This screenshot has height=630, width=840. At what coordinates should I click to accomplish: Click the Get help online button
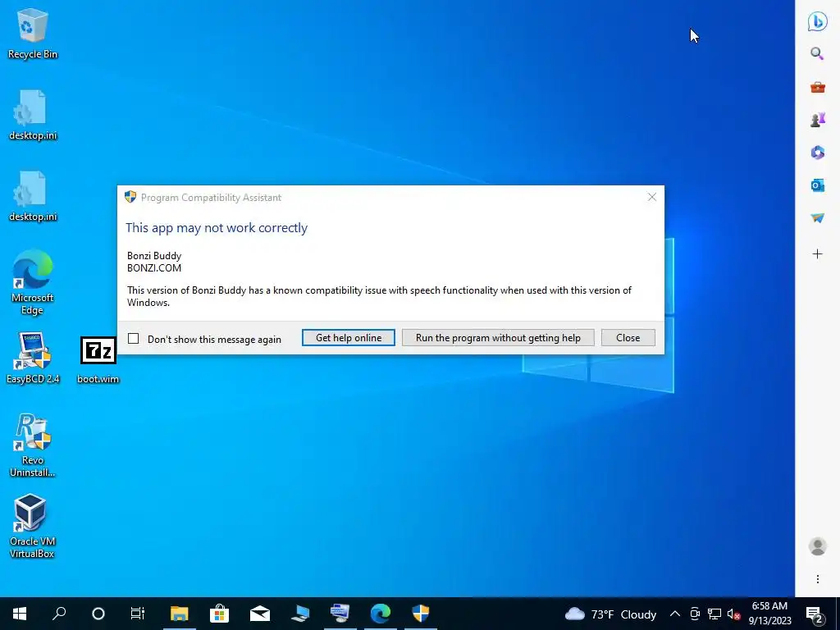pyautogui.click(x=349, y=337)
